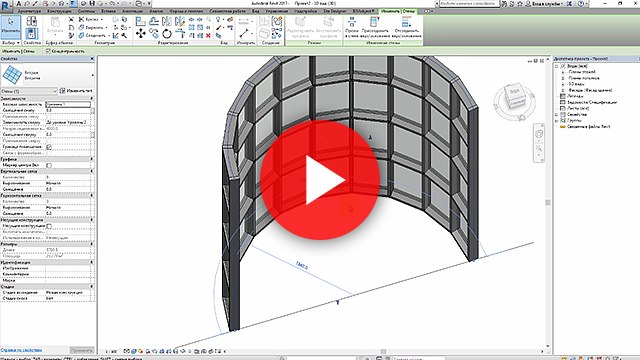This screenshot has height=360, width=640.
Task: Select Листы (все) in project browser
Action: (x=578, y=109)
